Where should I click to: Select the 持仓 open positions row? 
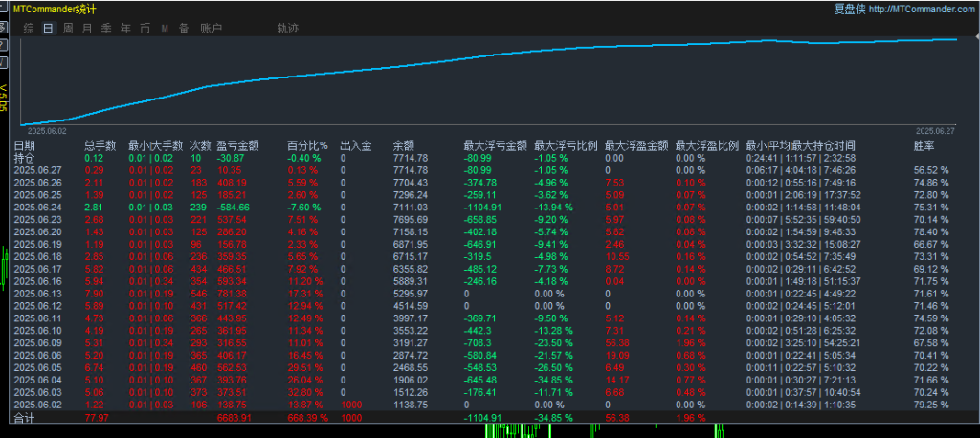coord(24,158)
